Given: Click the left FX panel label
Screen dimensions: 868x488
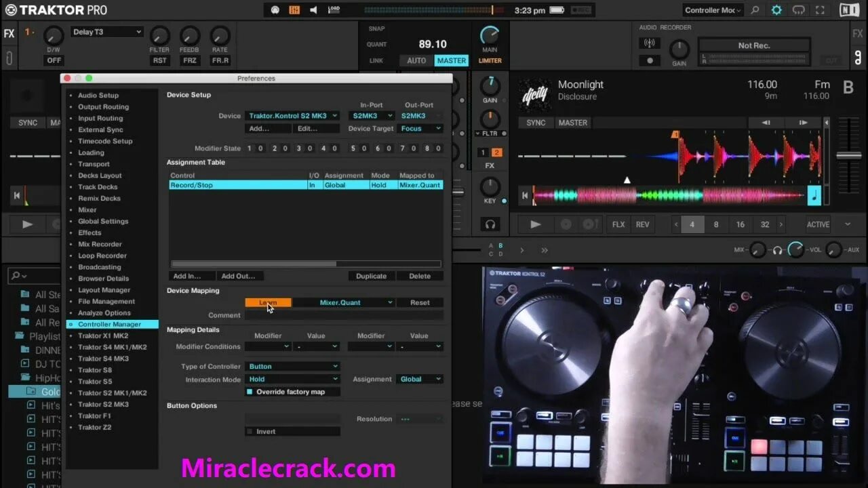Looking at the screenshot, I should tap(9, 34).
